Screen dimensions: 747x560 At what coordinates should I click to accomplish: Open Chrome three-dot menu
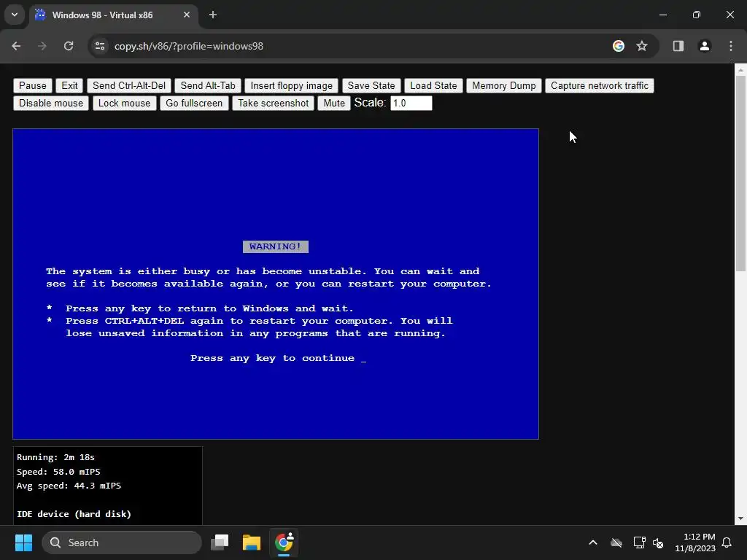click(x=731, y=46)
